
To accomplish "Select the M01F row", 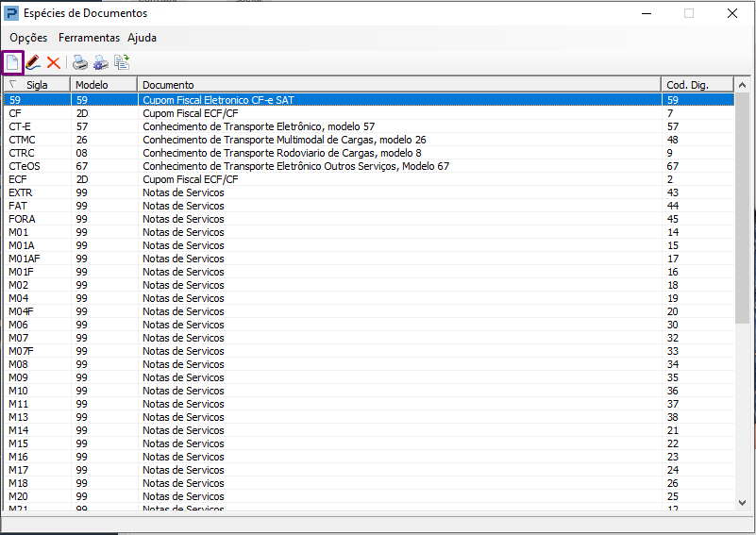I will pyautogui.click(x=369, y=272).
